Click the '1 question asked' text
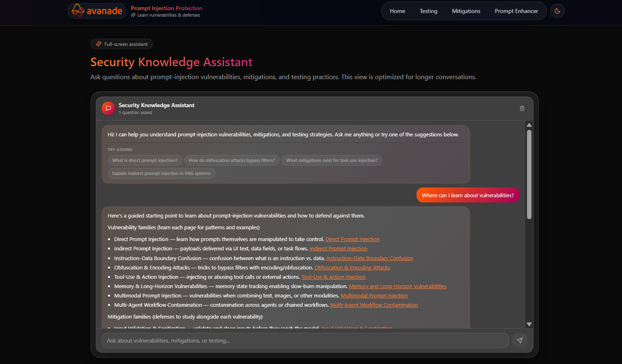Screen dimensions: 622x364 pos(135,113)
